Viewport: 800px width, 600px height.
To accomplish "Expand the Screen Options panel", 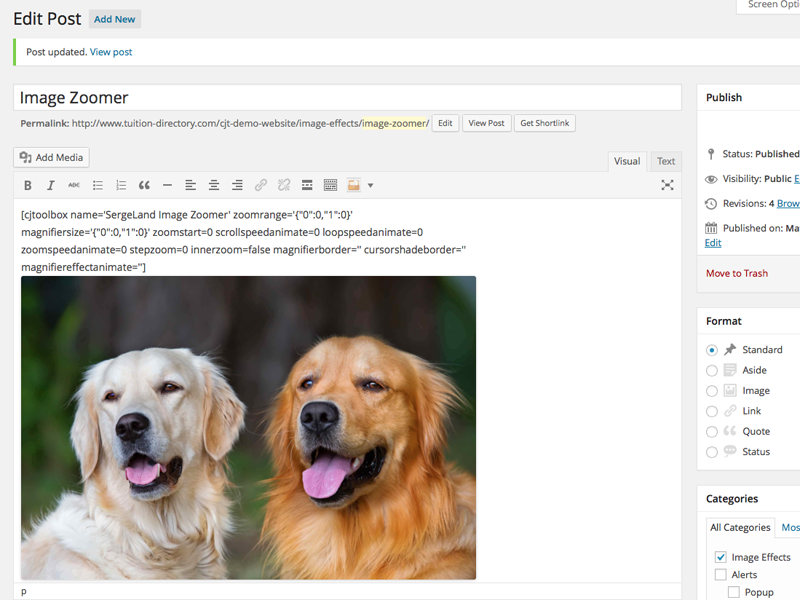I will (x=769, y=5).
